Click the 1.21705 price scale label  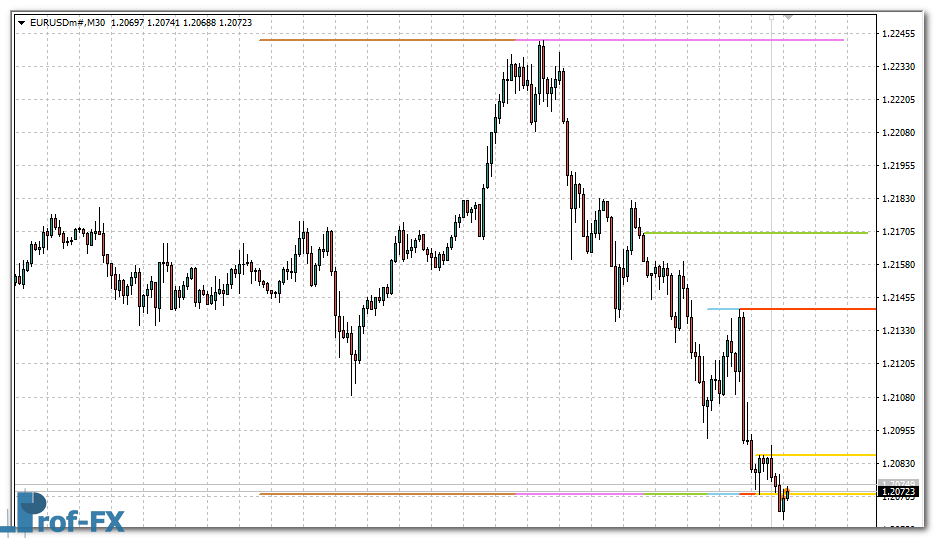tap(901, 232)
